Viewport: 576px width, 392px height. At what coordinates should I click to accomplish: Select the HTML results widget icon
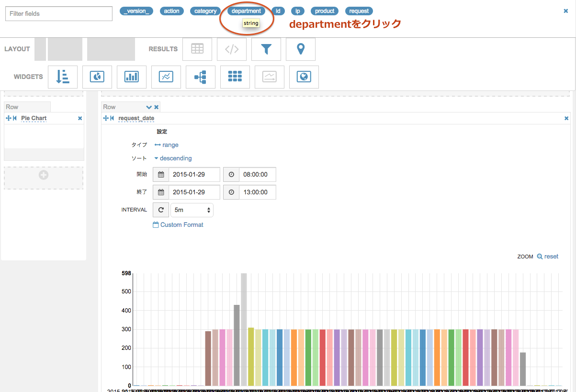232,49
